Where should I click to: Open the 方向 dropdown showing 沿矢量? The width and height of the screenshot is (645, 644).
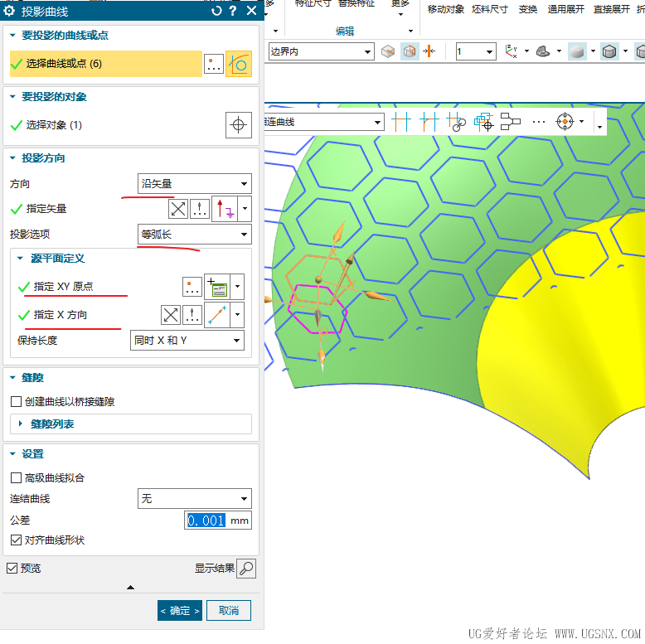click(195, 184)
